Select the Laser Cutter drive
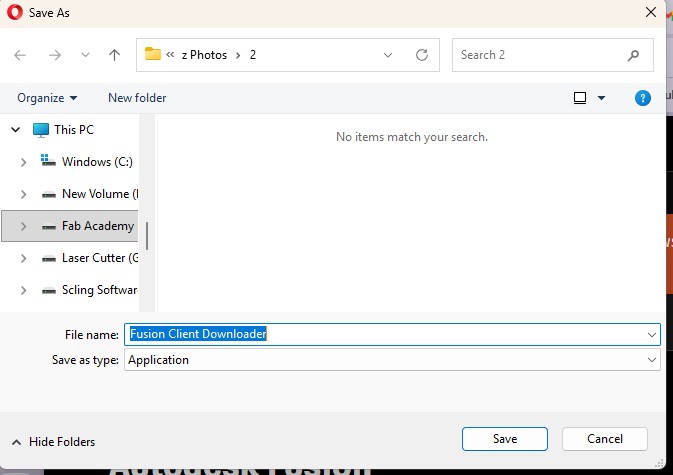The height and width of the screenshot is (475, 673). coord(100,258)
